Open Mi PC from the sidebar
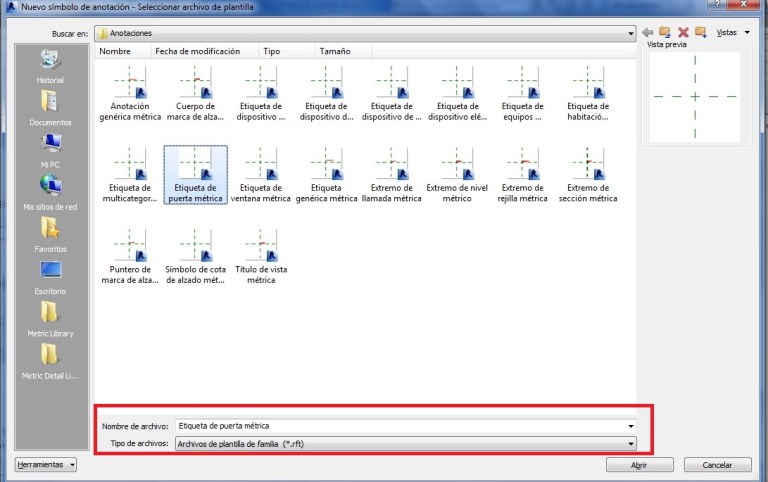This screenshot has width=768, height=482. pos(50,149)
